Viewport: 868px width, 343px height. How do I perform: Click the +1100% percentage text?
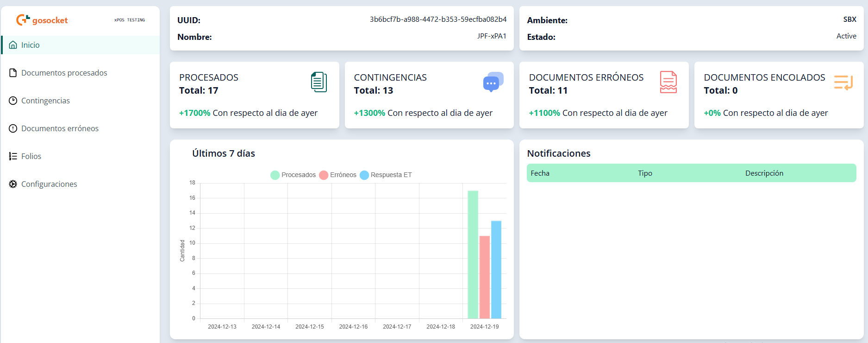point(544,113)
